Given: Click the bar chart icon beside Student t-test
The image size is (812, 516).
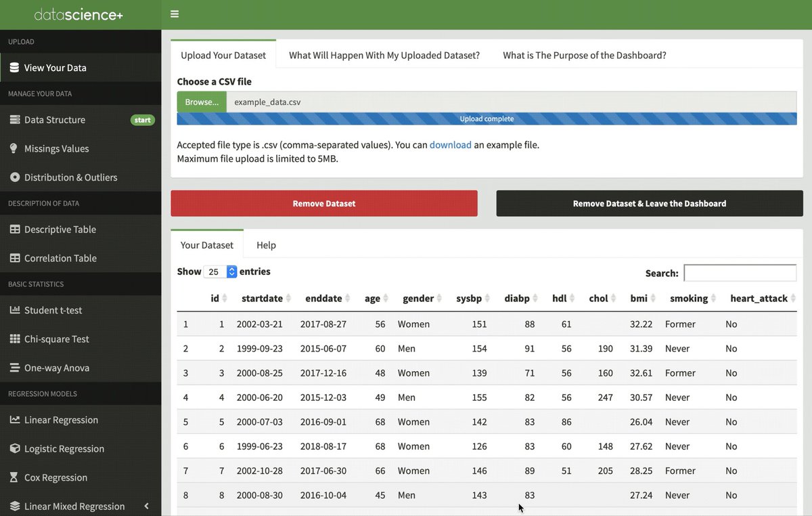Looking at the screenshot, I should point(14,310).
